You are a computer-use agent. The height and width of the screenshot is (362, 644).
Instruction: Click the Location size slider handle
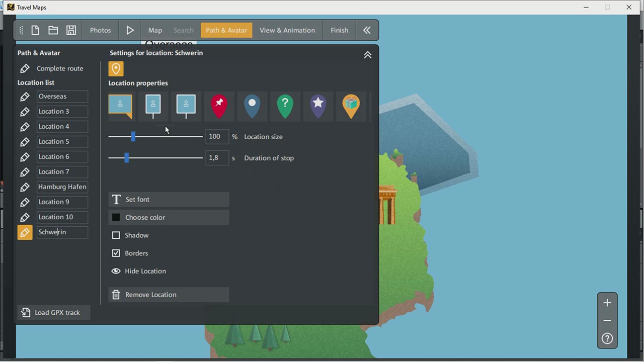click(x=133, y=137)
